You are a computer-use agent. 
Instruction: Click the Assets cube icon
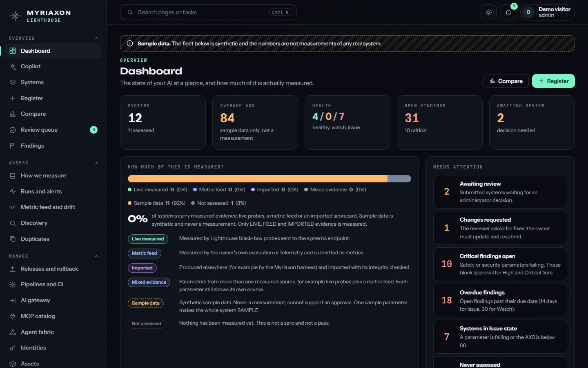point(13,364)
